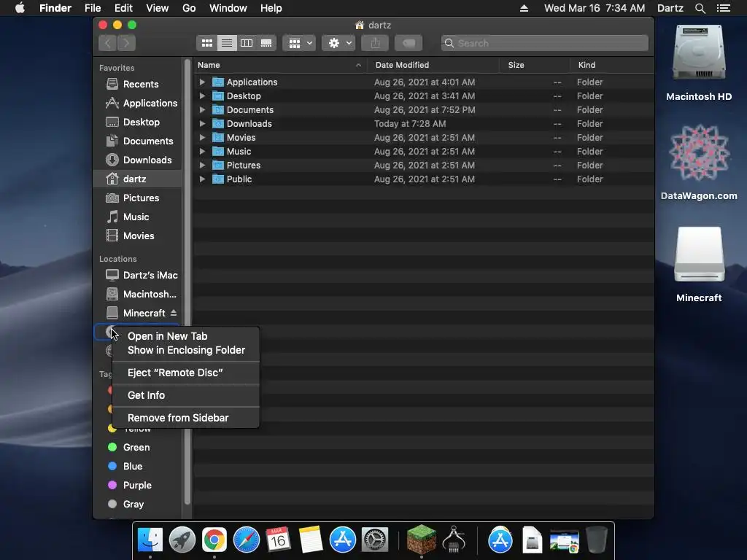Switch Finder to list view
747x560 pixels.
pos(227,43)
